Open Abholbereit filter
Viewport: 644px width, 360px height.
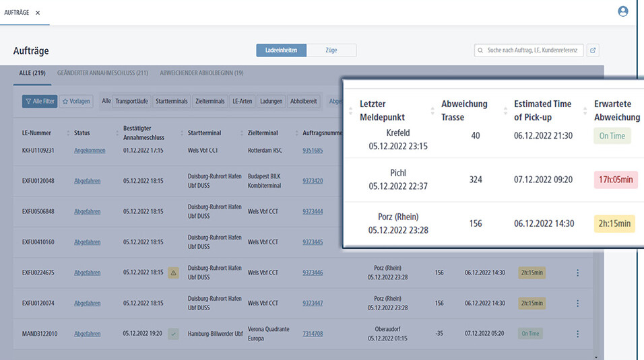(x=304, y=102)
